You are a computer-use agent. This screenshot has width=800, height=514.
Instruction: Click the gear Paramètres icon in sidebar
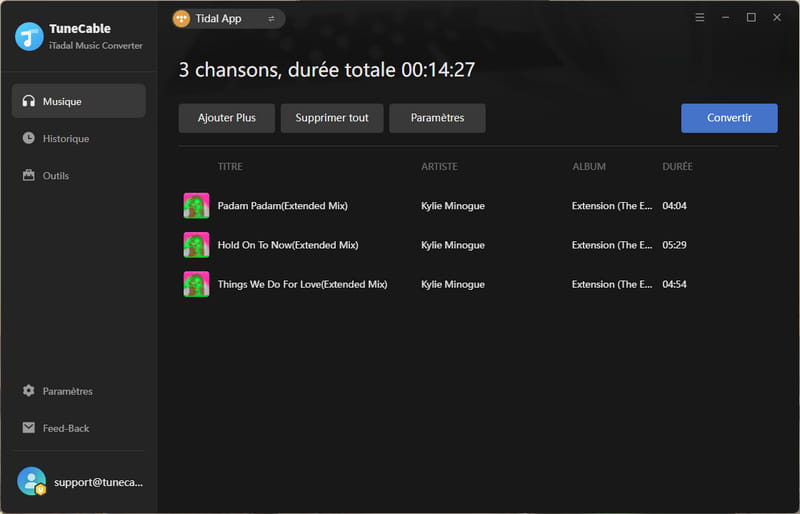pos(29,390)
